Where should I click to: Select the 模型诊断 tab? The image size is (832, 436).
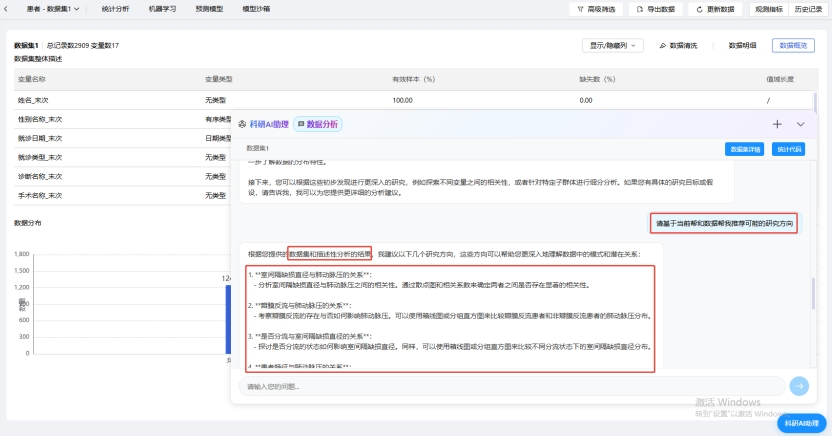point(255,9)
